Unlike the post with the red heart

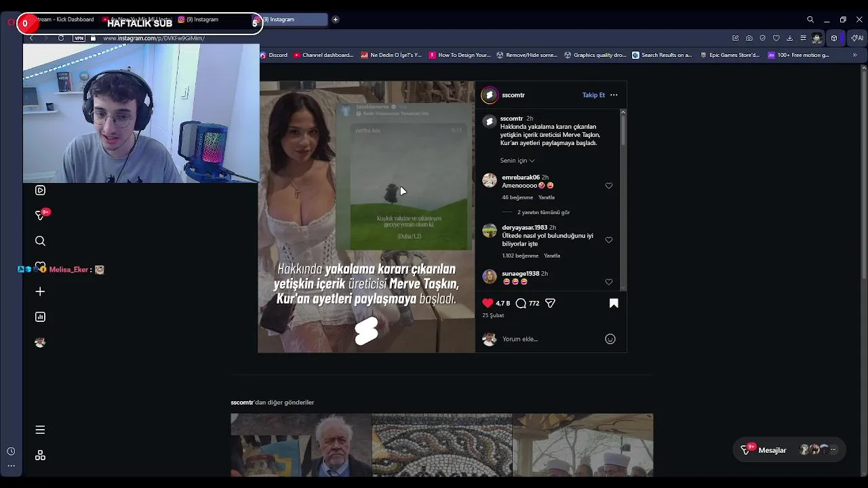[x=488, y=303]
